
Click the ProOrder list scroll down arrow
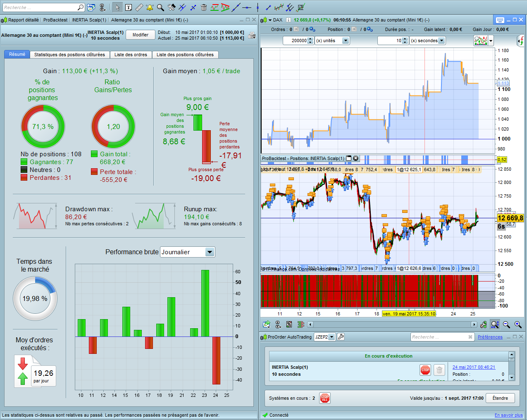click(x=512, y=377)
